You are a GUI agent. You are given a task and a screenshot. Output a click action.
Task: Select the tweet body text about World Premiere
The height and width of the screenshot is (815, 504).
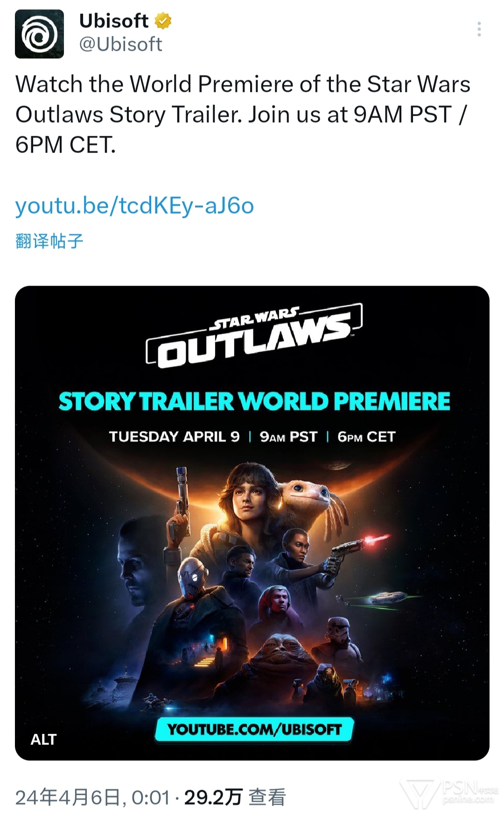243,114
